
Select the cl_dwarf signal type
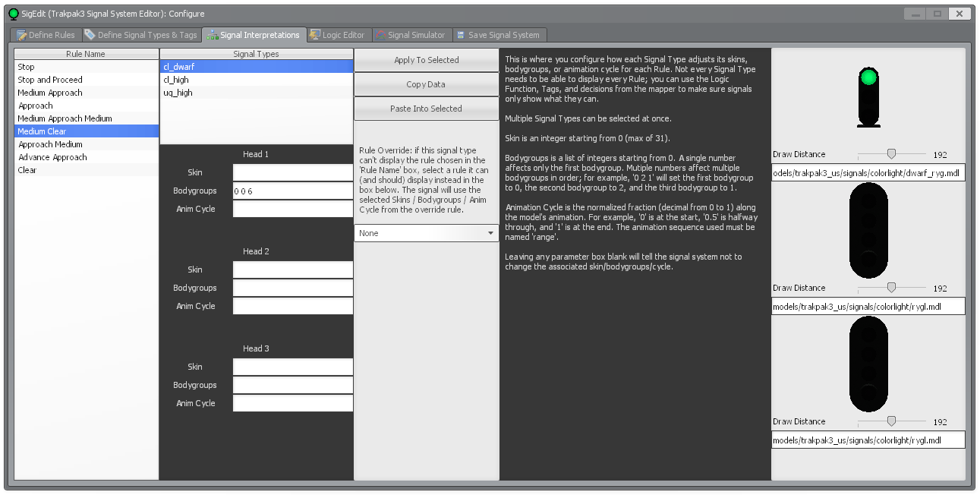coord(257,67)
